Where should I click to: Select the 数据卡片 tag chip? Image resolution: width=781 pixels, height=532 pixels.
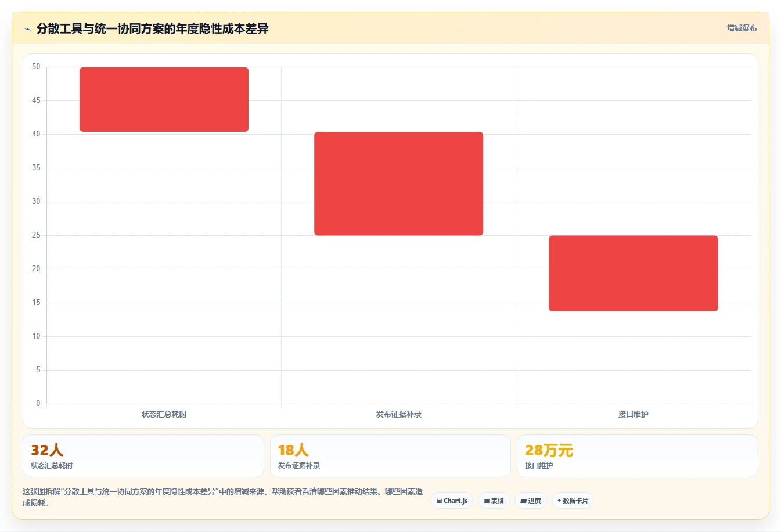click(573, 501)
